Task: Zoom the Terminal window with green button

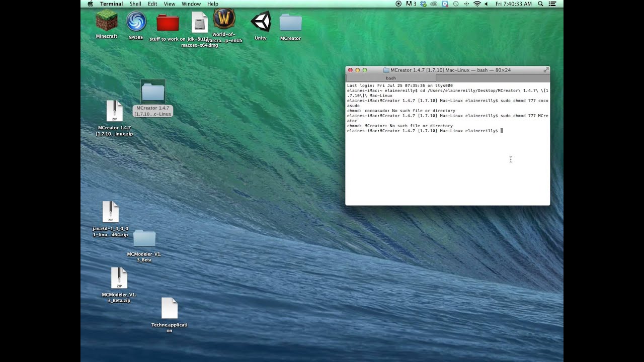Action: click(x=365, y=70)
